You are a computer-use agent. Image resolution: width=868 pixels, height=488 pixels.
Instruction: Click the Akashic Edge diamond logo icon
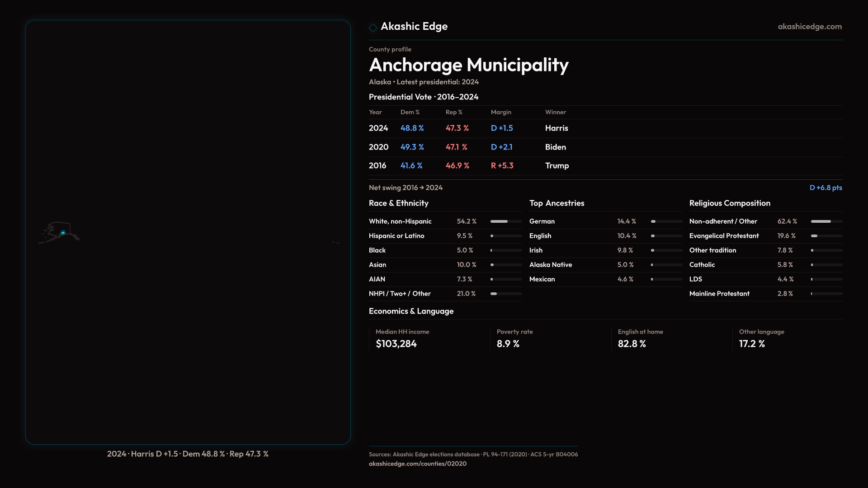coord(373,28)
